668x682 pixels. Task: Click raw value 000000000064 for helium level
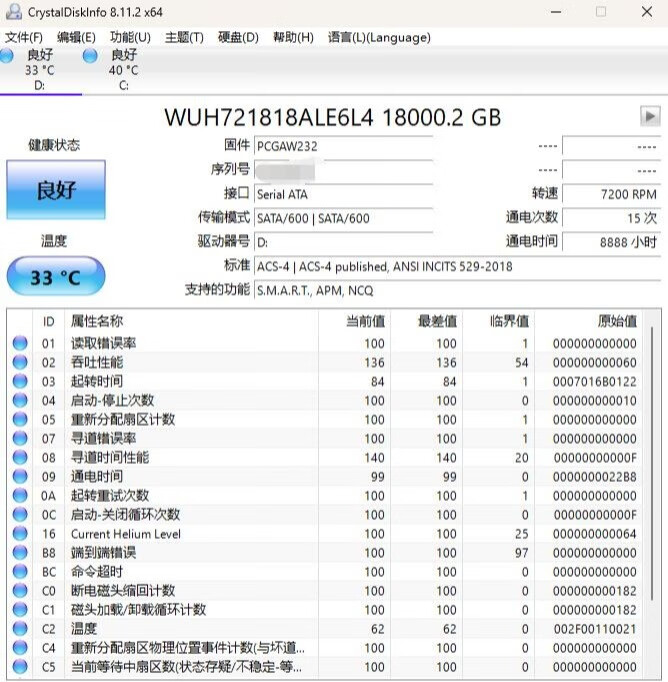(595, 534)
